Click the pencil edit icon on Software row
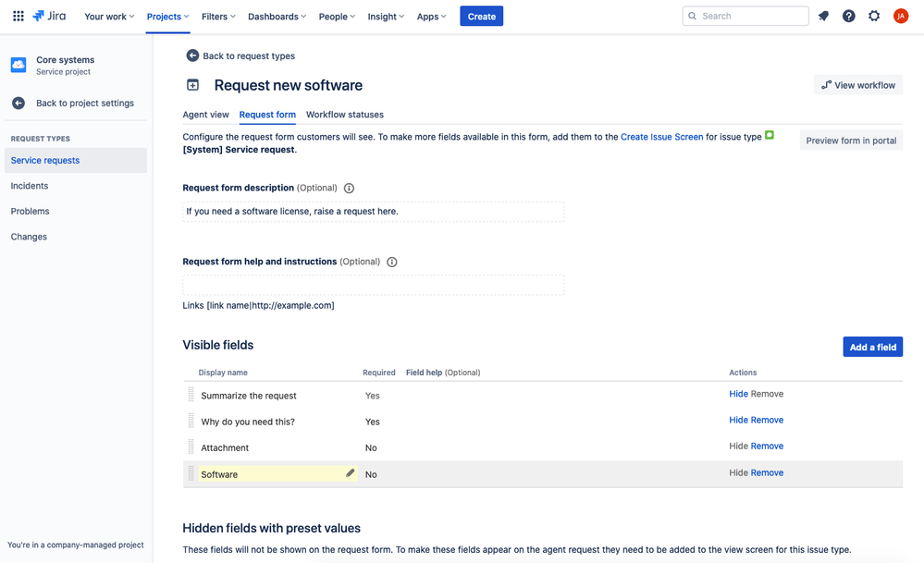Image resolution: width=924 pixels, height=563 pixels. [x=350, y=473]
